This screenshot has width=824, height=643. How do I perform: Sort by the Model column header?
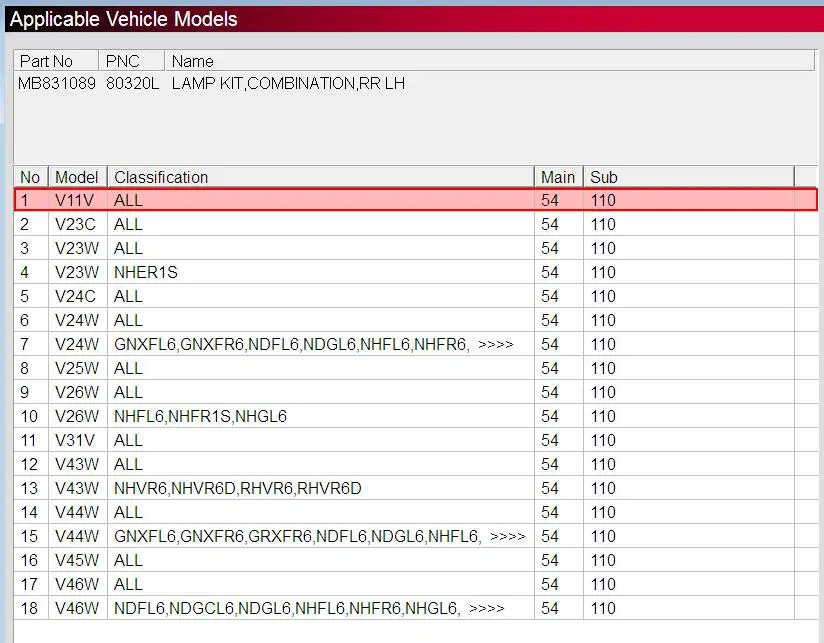[x=78, y=177]
